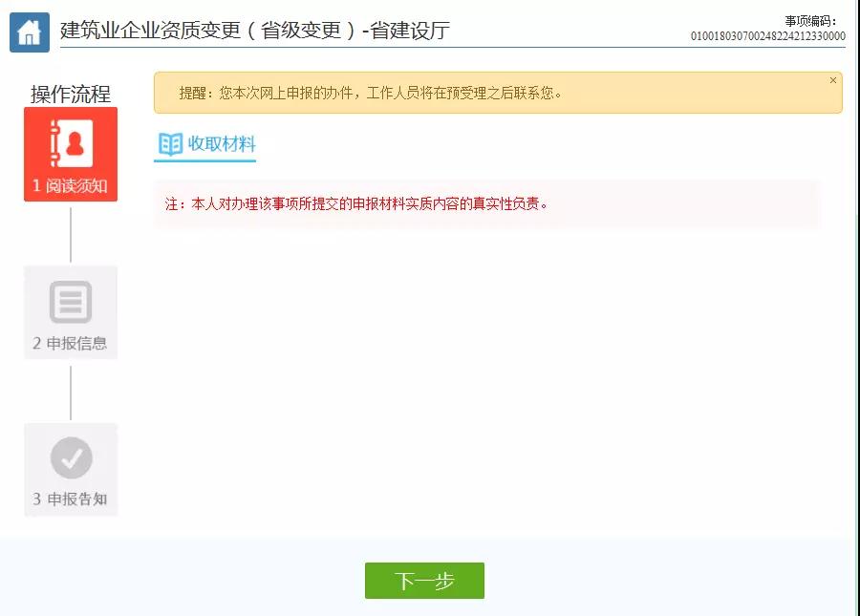Dismiss the yellow reminder banner with ×

click(x=832, y=81)
